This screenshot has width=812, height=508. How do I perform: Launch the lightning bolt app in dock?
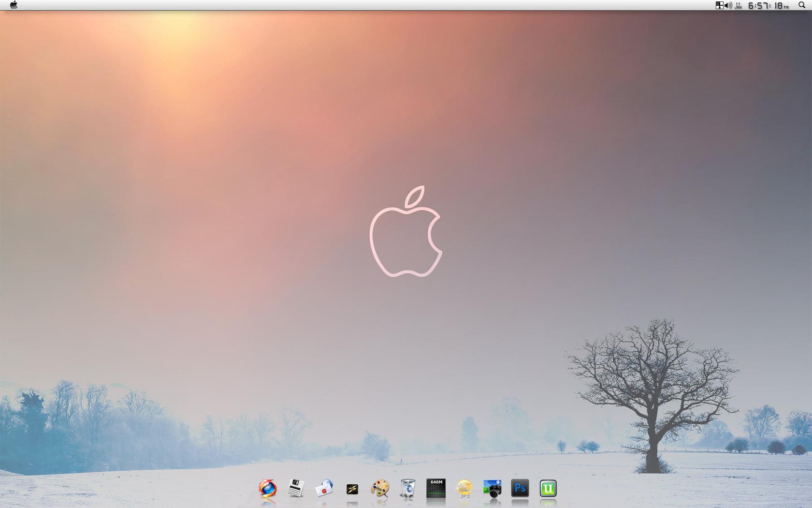tap(352, 490)
